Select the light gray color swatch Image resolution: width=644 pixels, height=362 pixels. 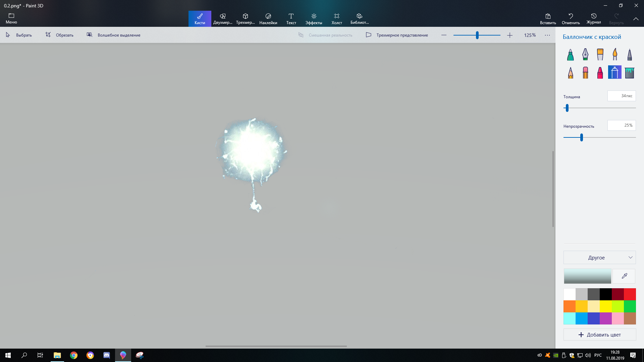pyautogui.click(x=582, y=294)
